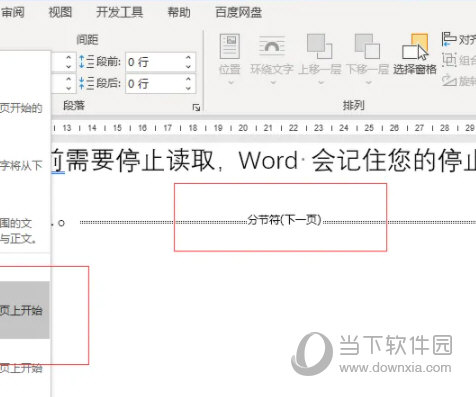This screenshot has height=397, width=476.
Task: Open the 审阅 ribbon tab
Action: pos(12,13)
